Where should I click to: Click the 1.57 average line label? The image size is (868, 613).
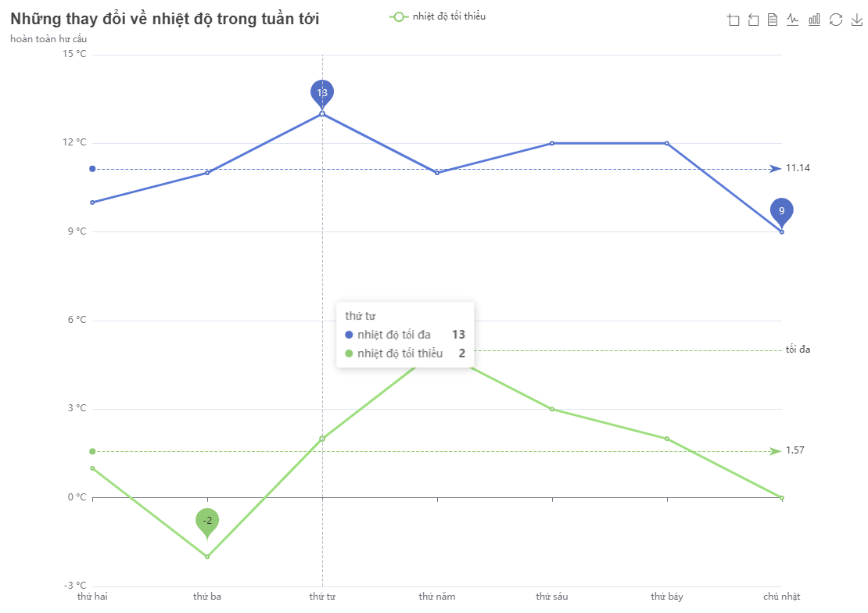coord(795,450)
